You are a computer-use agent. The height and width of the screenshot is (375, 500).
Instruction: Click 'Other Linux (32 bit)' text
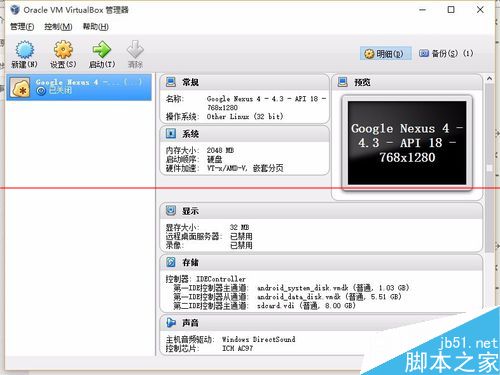pyautogui.click(x=245, y=117)
